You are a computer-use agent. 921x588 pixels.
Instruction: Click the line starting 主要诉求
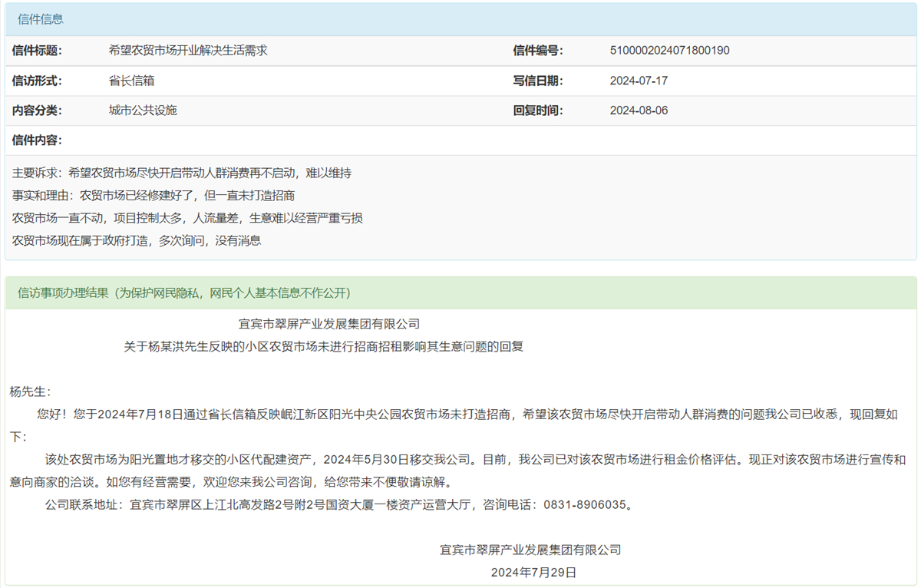pos(182,173)
